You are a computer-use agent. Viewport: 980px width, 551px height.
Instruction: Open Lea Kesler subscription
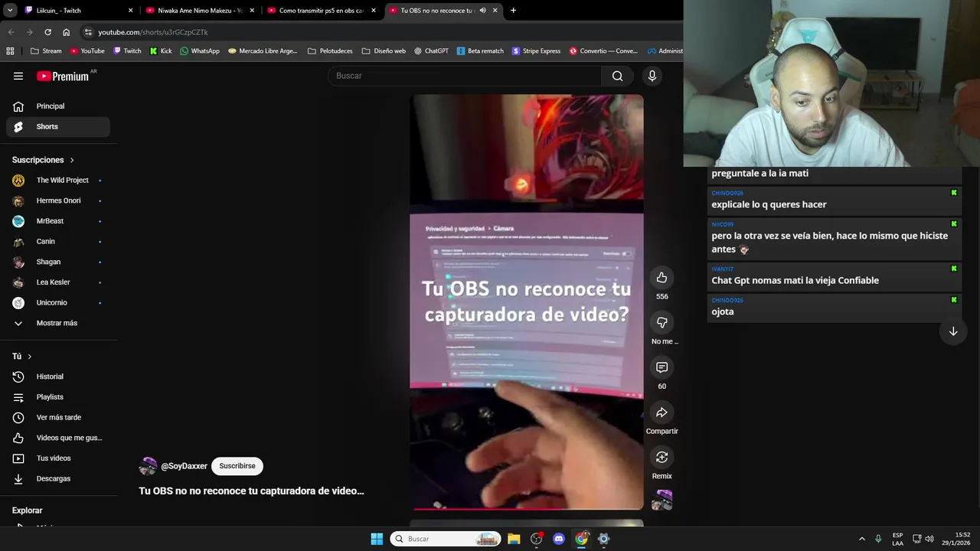(58, 282)
